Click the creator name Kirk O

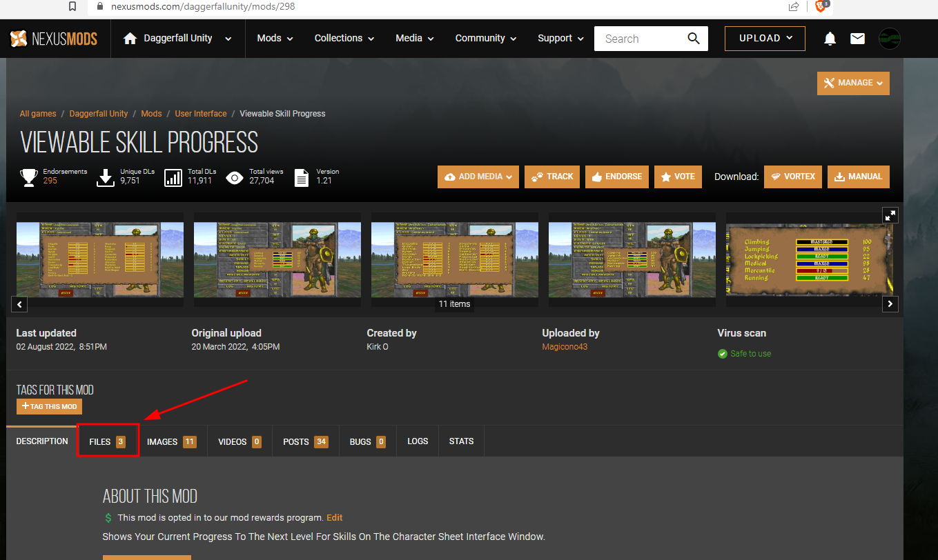pyautogui.click(x=378, y=347)
